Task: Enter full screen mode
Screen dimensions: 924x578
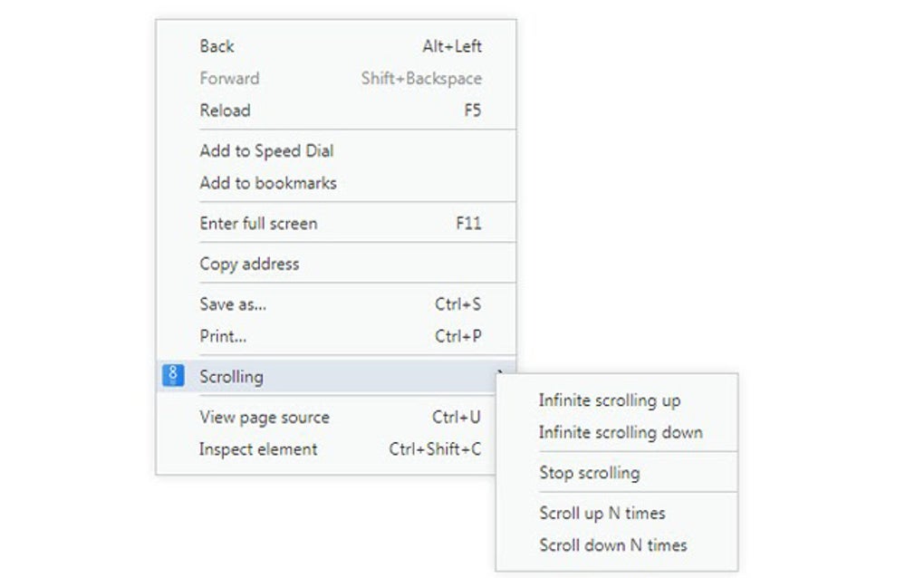Action: [259, 223]
